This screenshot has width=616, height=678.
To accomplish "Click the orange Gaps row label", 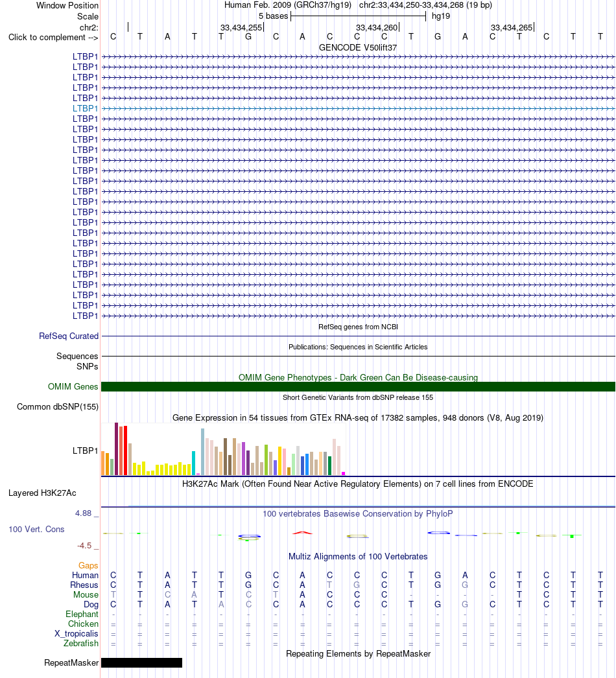I will tap(88, 566).
